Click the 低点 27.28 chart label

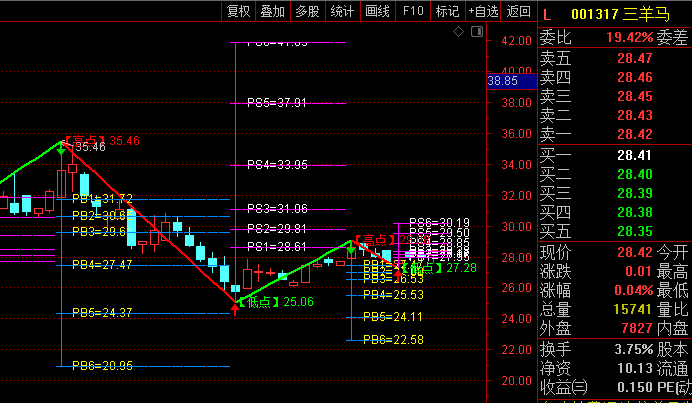pos(439,267)
